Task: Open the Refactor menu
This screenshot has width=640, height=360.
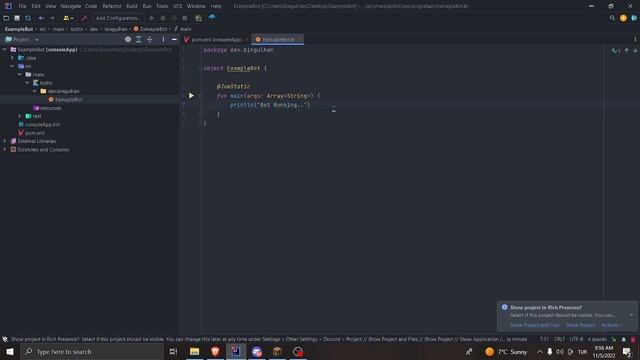Action: [x=112, y=6]
